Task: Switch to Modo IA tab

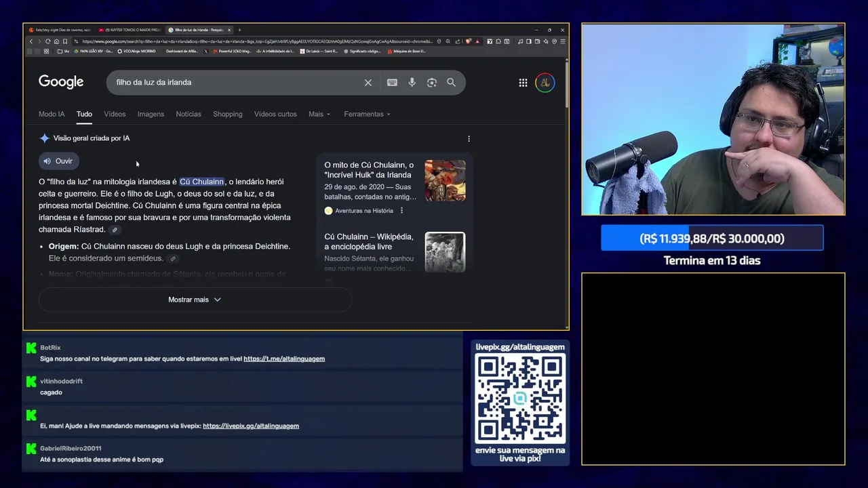Action: 52,114
